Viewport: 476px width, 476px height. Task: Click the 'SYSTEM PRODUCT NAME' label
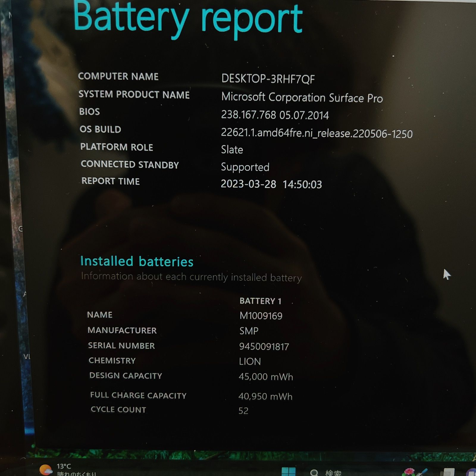134,94
